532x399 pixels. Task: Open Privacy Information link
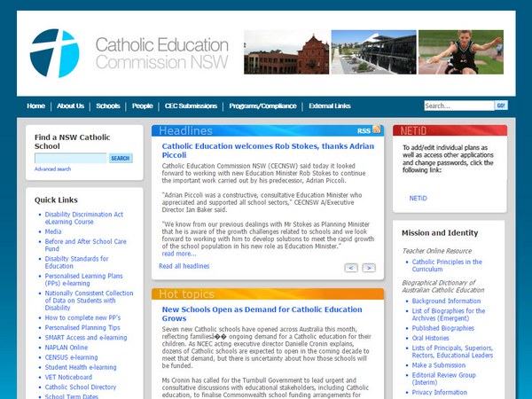pos(440,392)
